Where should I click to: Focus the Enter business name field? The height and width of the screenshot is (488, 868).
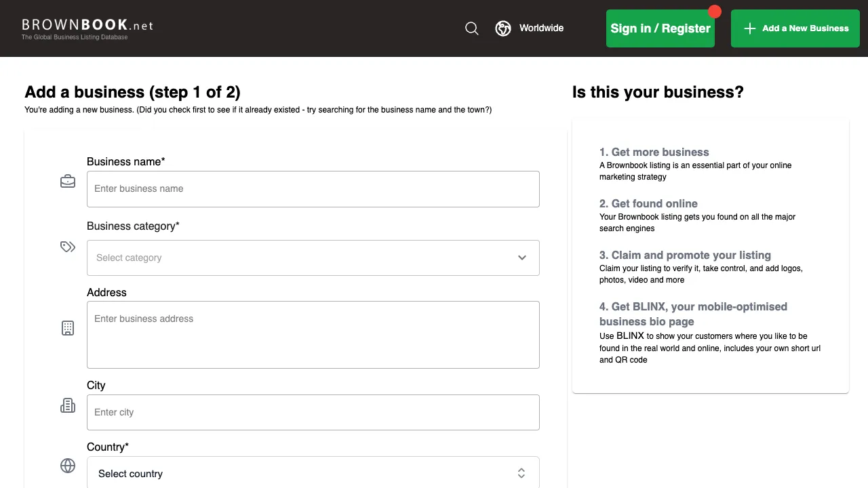click(313, 189)
